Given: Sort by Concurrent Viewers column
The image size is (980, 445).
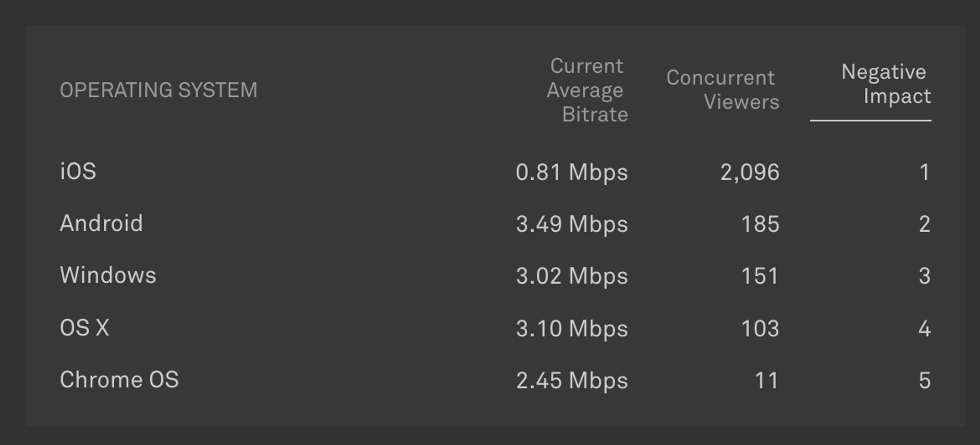Looking at the screenshot, I should point(722,90).
